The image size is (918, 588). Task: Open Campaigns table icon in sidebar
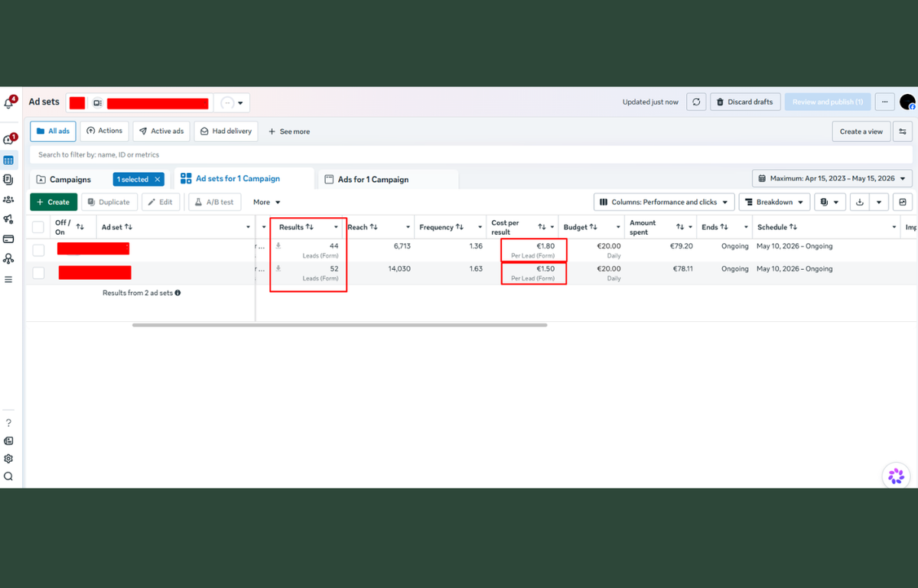(x=8, y=161)
